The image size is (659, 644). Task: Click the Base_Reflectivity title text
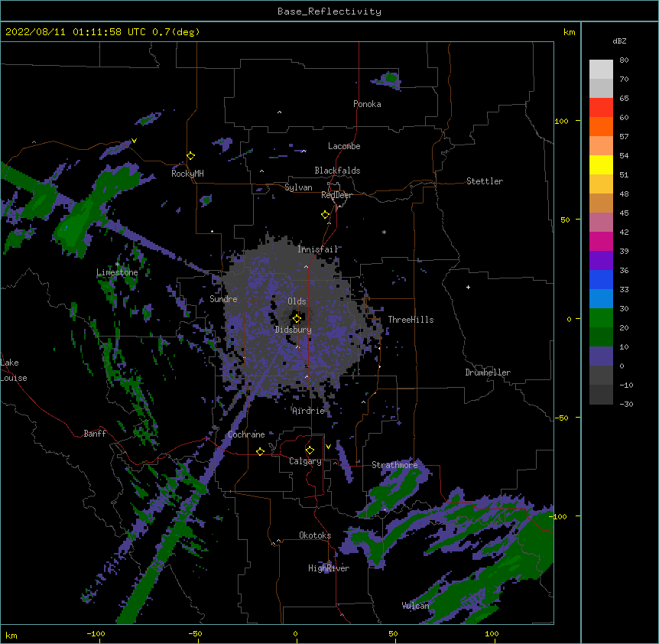click(x=329, y=11)
